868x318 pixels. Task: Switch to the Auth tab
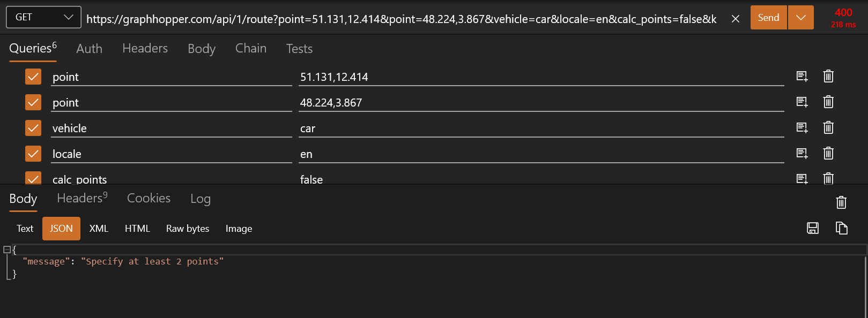[x=89, y=49]
